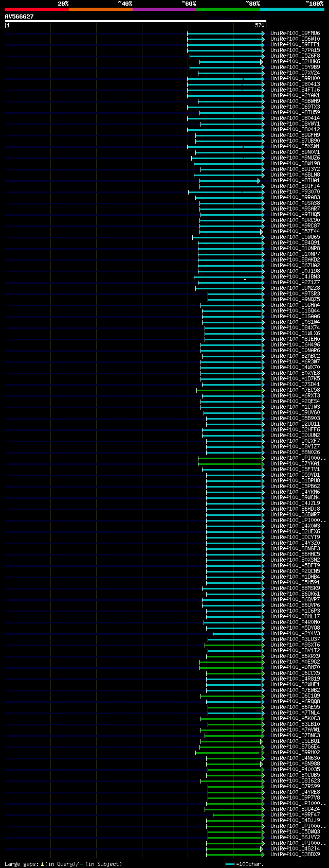
Task: Select the UniRef100_B9RH00 label
Action: click(295, 78)
